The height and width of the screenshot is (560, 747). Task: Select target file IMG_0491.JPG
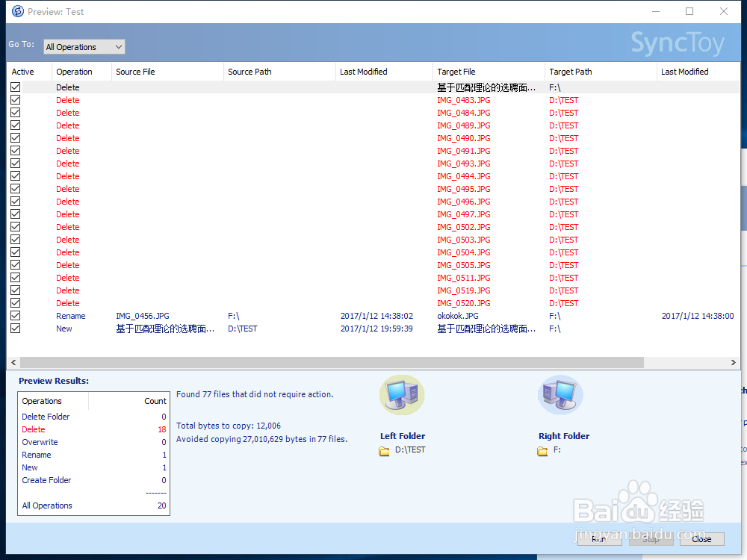click(464, 151)
